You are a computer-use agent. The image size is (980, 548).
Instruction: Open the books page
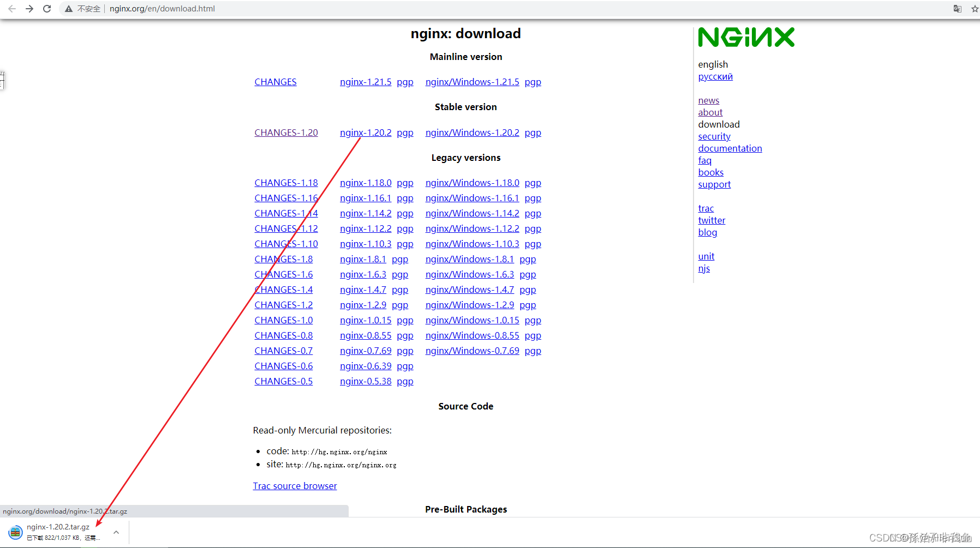(x=710, y=172)
